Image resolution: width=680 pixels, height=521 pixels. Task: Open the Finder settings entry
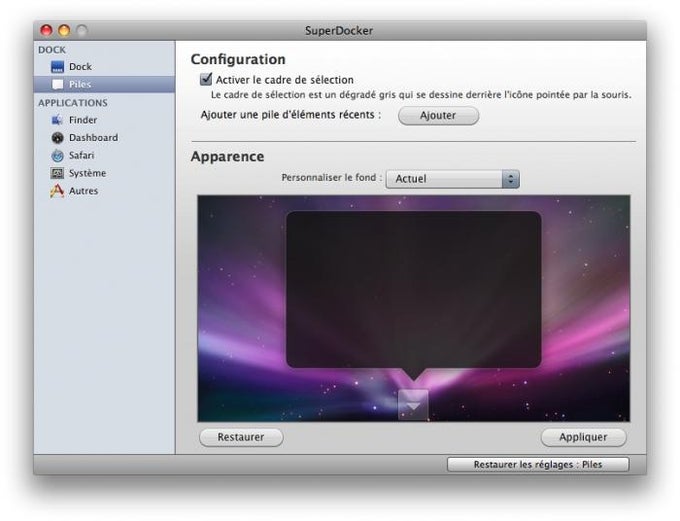[x=105, y=120]
